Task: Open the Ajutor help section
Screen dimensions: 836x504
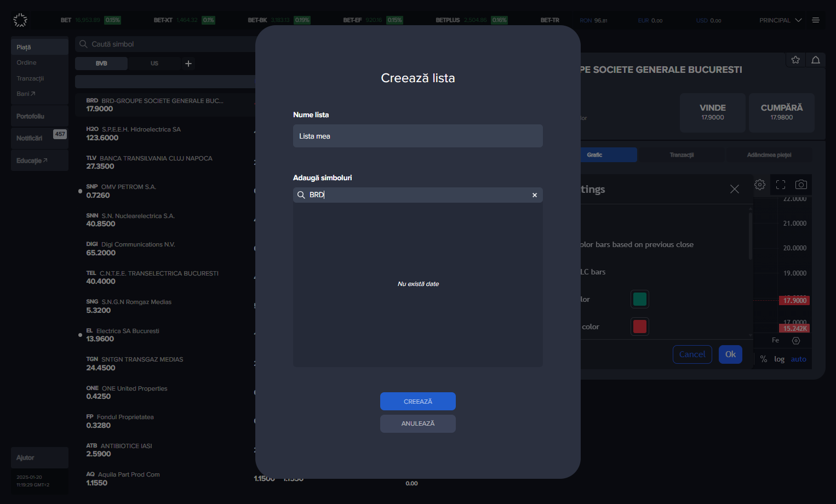Action: tap(39, 457)
